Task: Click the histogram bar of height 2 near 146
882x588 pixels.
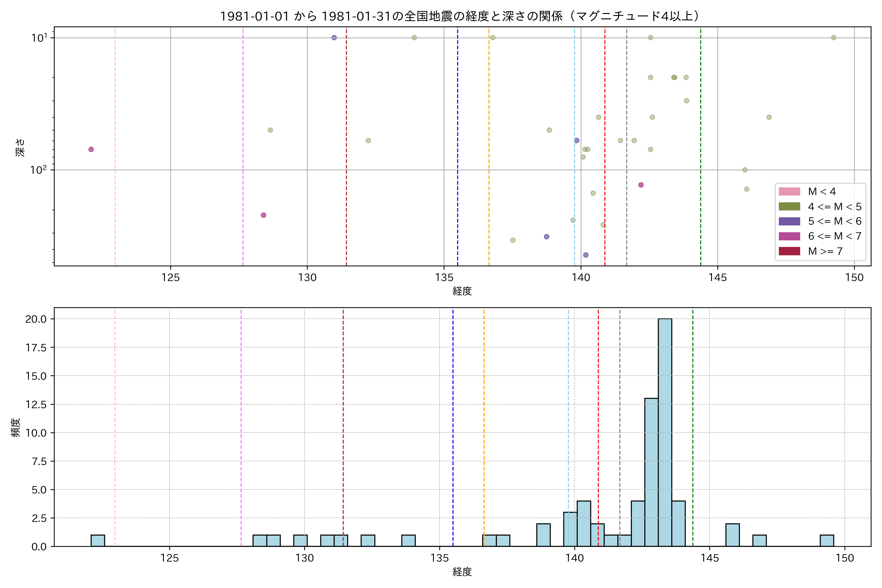Action: coord(732,535)
